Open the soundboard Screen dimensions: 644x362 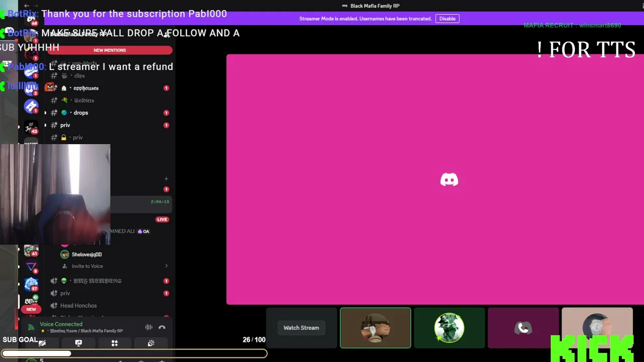click(x=151, y=343)
